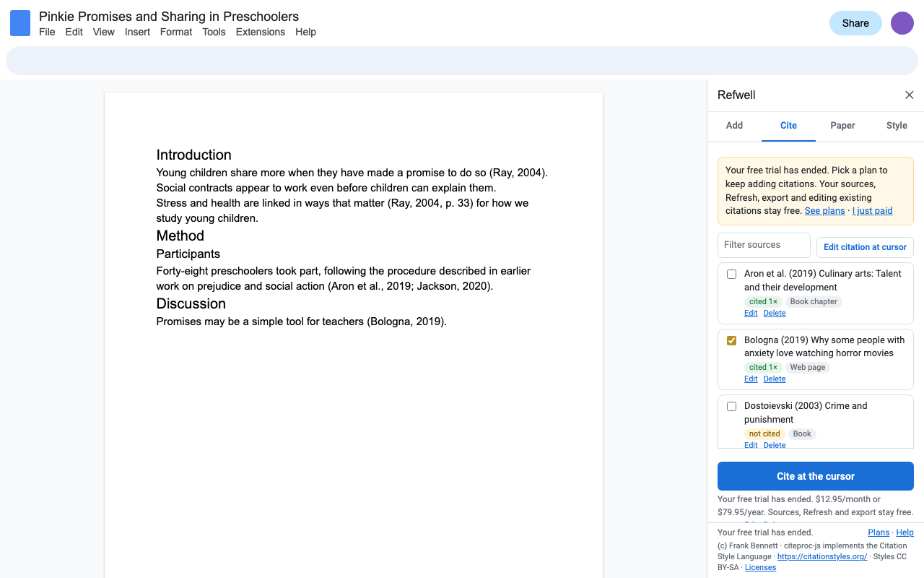This screenshot has width=924, height=578.
Task: Open the Edit menu in the menu bar
Action: click(x=74, y=32)
